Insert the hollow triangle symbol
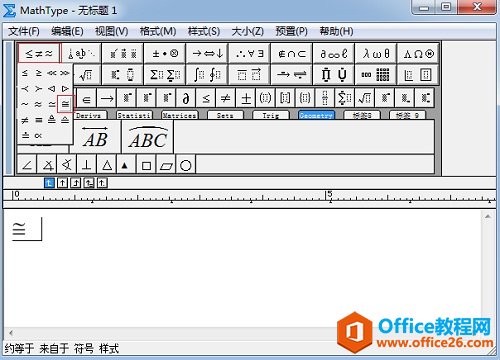The height and width of the screenshot is (360, 500). [107, 165]
